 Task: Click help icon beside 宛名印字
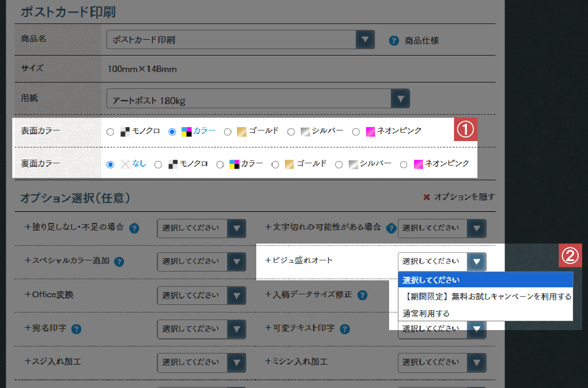76,329
